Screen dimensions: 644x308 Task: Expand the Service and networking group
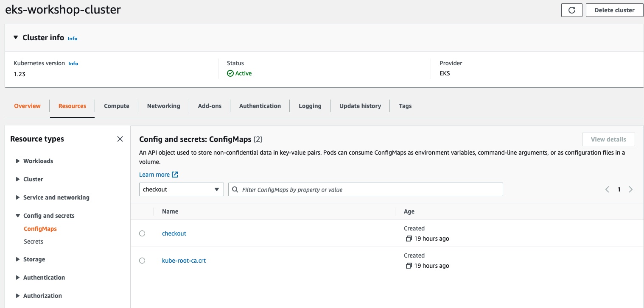(18, 197)
